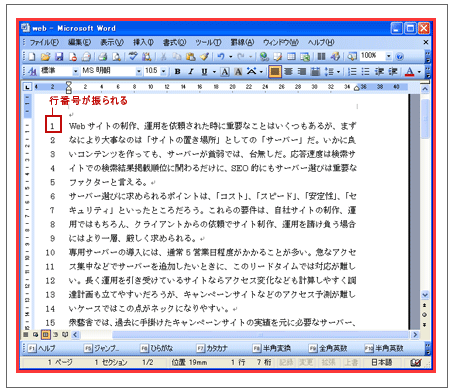Open the font size dropdown showing 10.5
This screenshot has width=450, height=391.
[x=163, y=71]
